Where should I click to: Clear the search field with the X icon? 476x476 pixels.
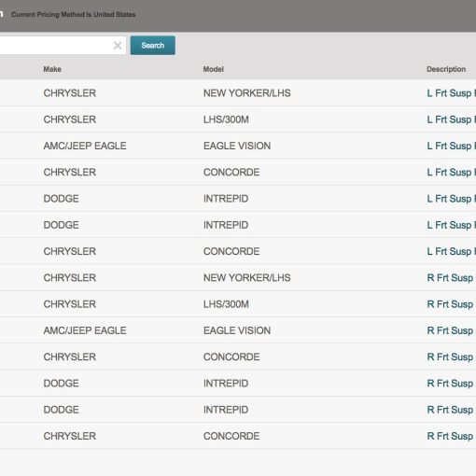(x=118, y=46)
